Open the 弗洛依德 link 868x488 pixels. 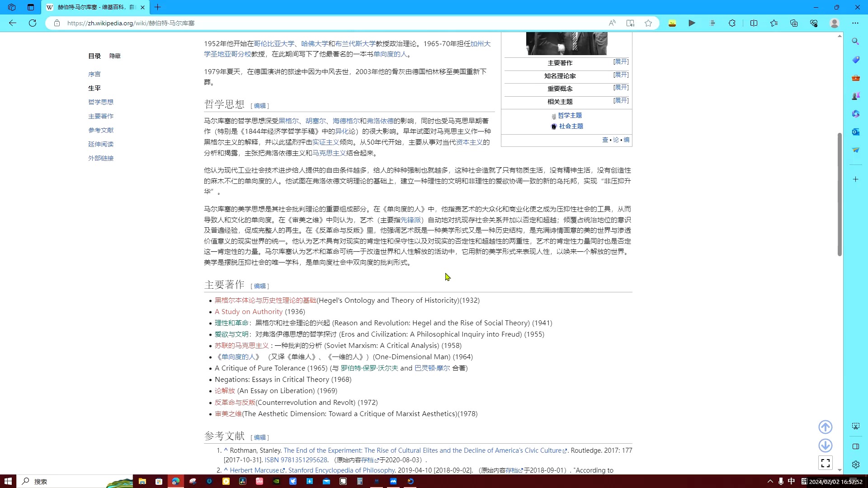tap(380, 121)
